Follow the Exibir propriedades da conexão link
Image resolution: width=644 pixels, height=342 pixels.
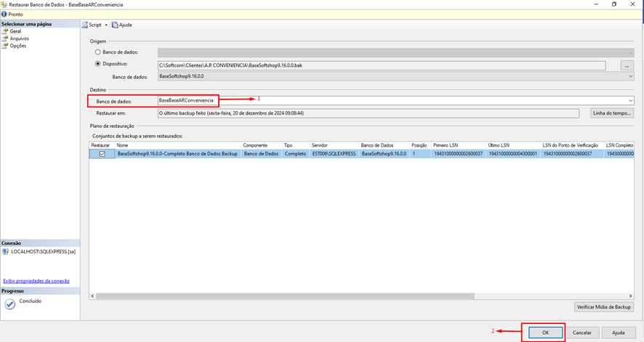point(36,281)
